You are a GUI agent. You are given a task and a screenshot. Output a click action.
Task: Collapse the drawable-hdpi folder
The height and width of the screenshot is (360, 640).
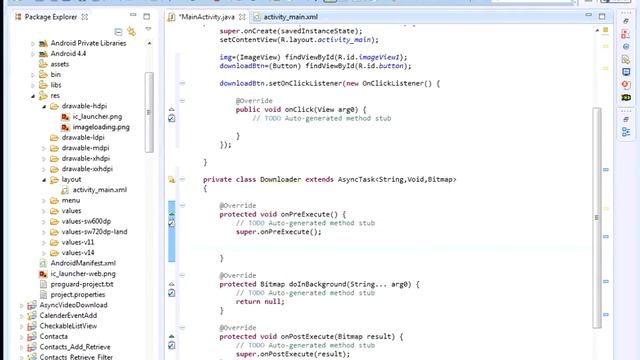(44, 107)
